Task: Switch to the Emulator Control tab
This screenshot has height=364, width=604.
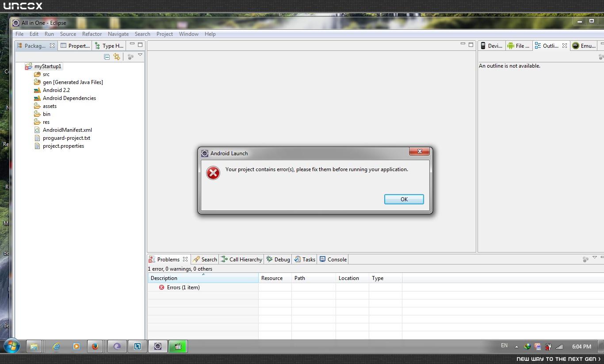Action: point(584,46)
